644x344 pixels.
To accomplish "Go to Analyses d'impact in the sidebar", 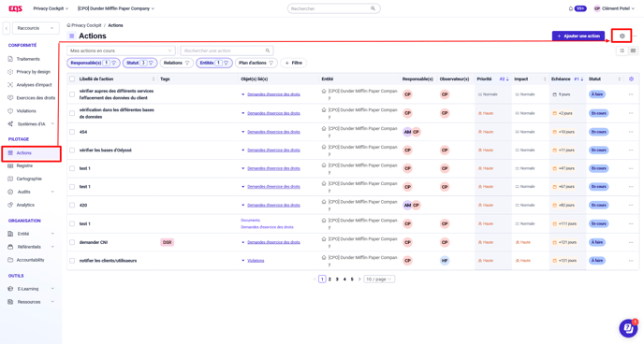I will pos(34,85).
